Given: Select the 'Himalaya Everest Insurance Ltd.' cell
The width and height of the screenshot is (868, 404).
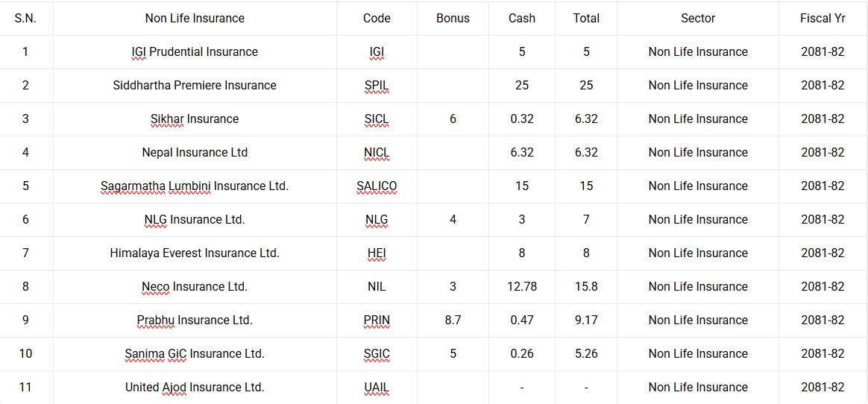Looking at the screenshot, I should pos(195,253).
